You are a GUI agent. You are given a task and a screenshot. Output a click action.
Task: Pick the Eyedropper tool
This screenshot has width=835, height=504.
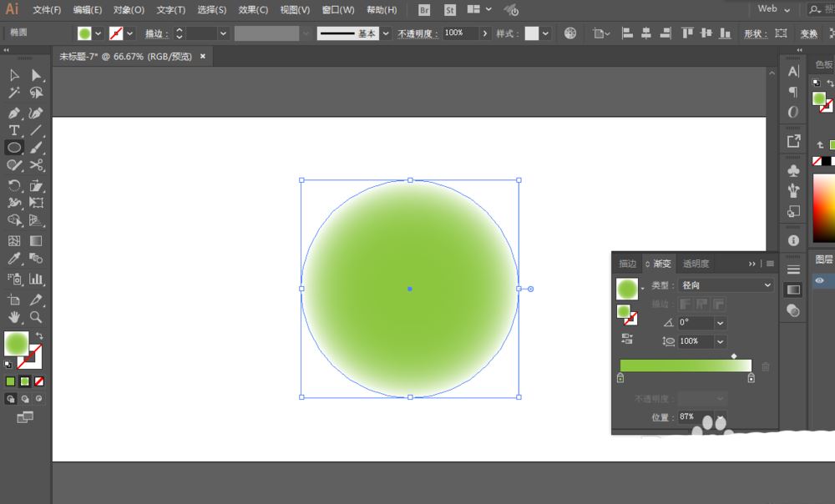coord(14,260)
